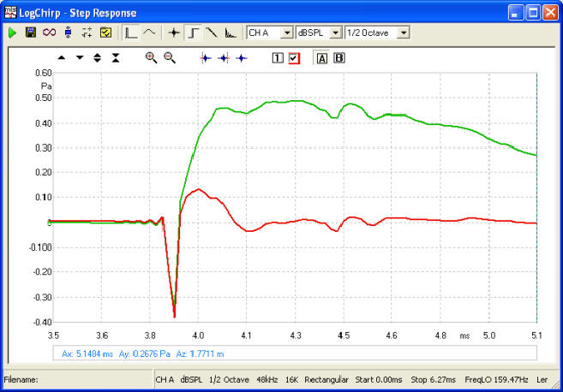Click the 4.0 ms X-axis label
Viewport: 563px width, 392px height.
coord(198,336)
